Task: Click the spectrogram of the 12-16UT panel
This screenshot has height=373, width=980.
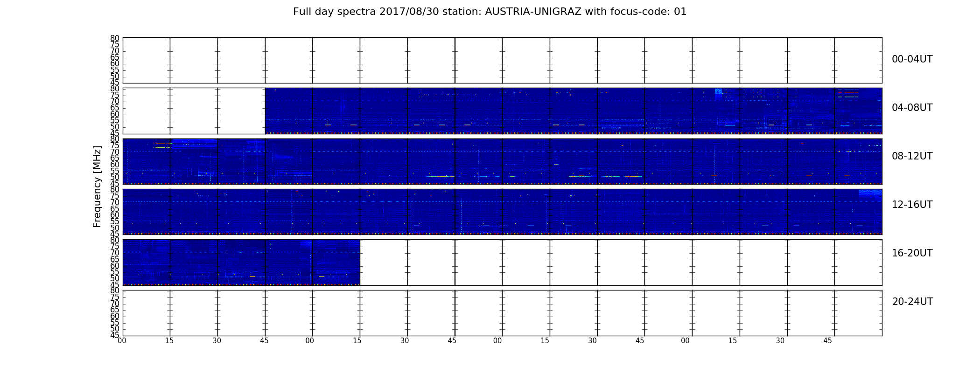Action: 502,212
